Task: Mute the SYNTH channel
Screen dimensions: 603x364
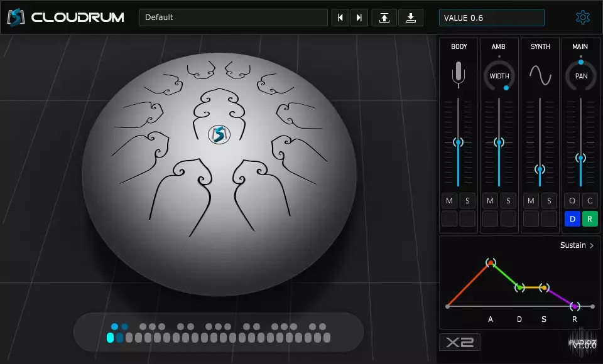Action: click(531, 201)
